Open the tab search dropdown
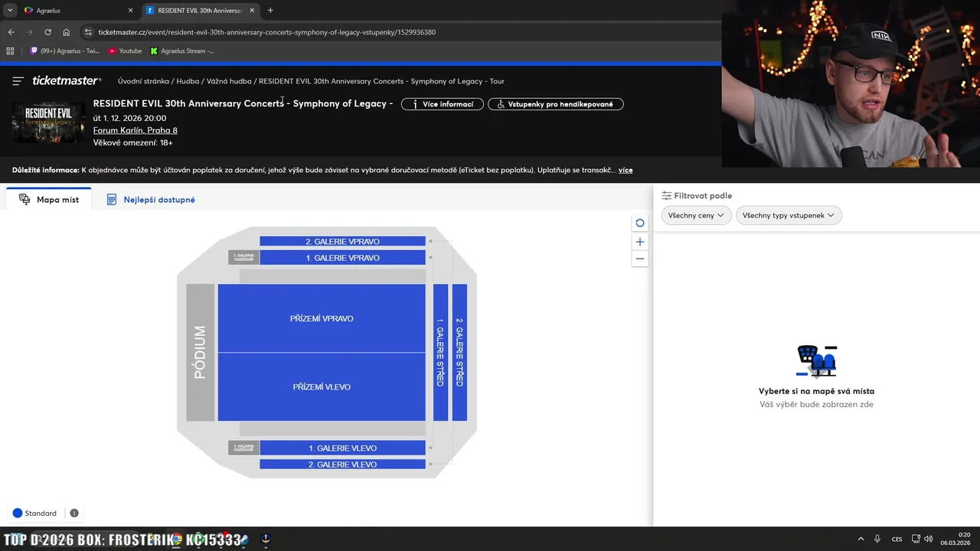 (x=9, y=11)
